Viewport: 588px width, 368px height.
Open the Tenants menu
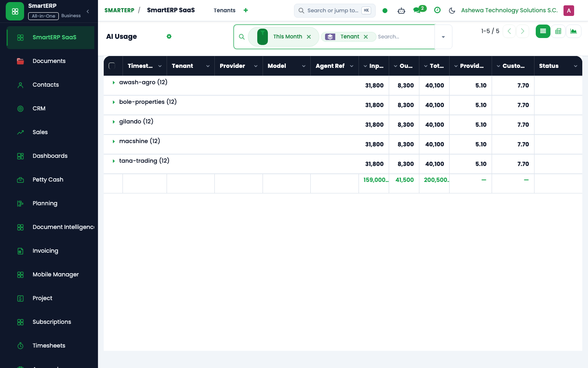225,10
